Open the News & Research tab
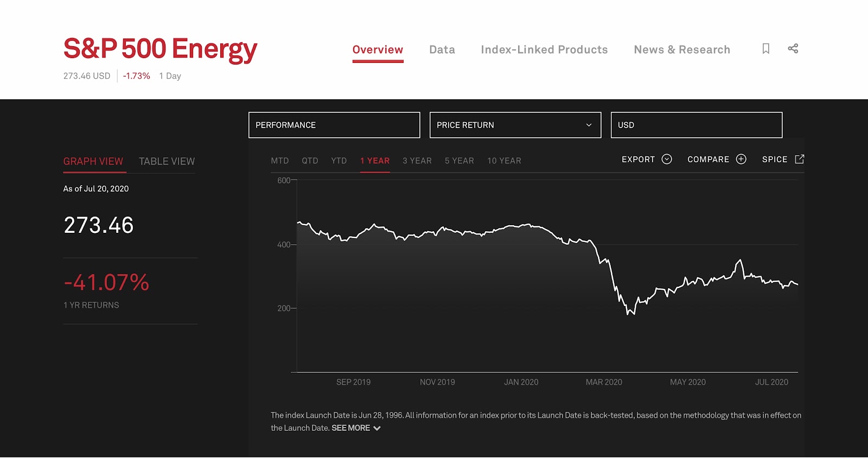 (682, 50)
